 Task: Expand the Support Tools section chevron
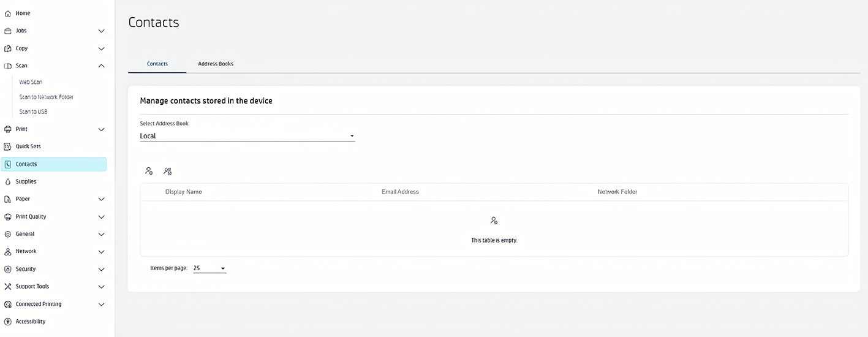[x=102, y=287]
